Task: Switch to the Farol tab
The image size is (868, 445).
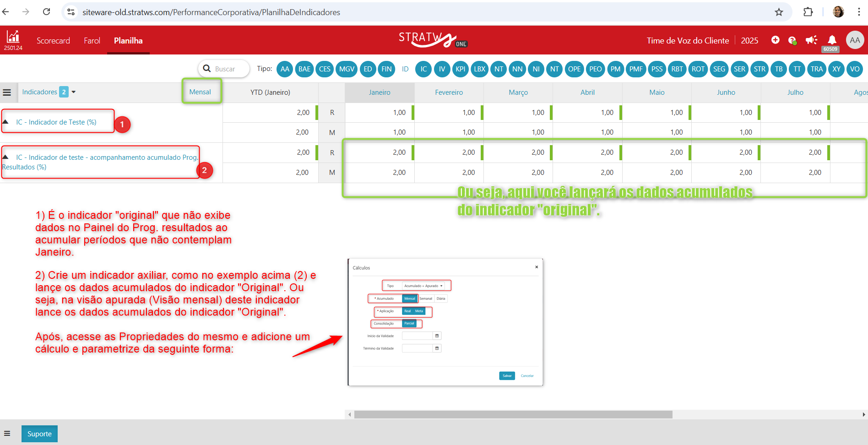Action: [x=92, y=40]
